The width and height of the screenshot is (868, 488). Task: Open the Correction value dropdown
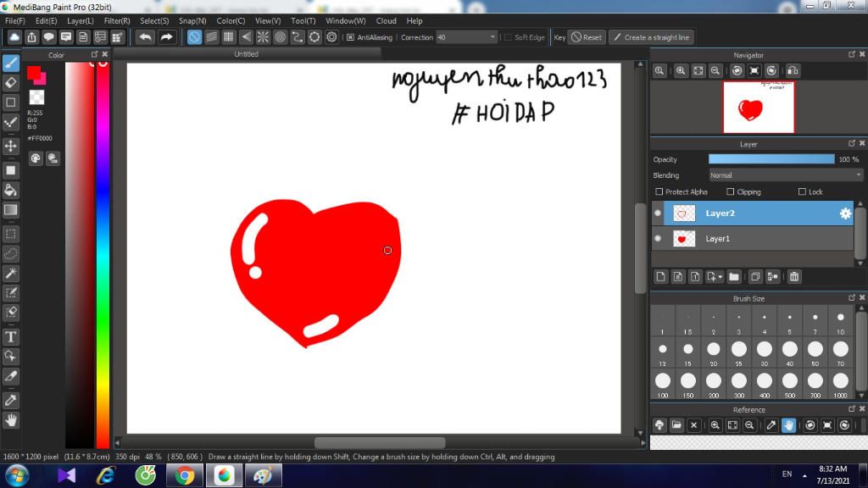492,37
